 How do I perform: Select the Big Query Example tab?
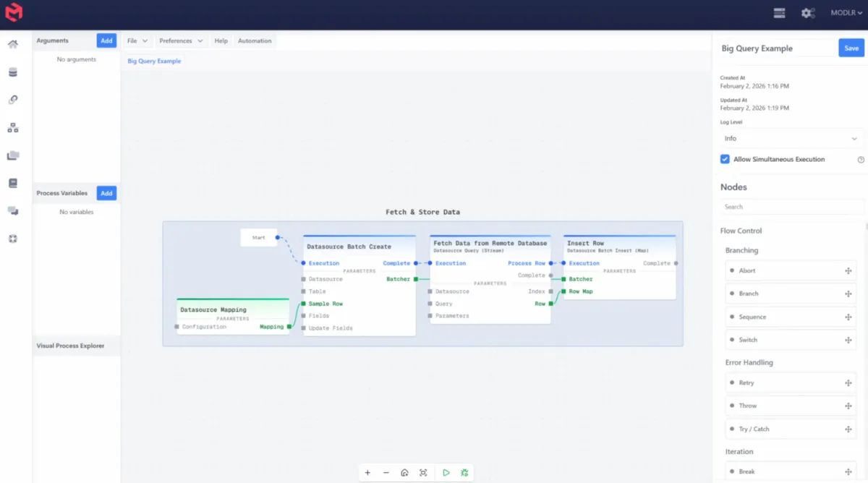tap(154, 61)
